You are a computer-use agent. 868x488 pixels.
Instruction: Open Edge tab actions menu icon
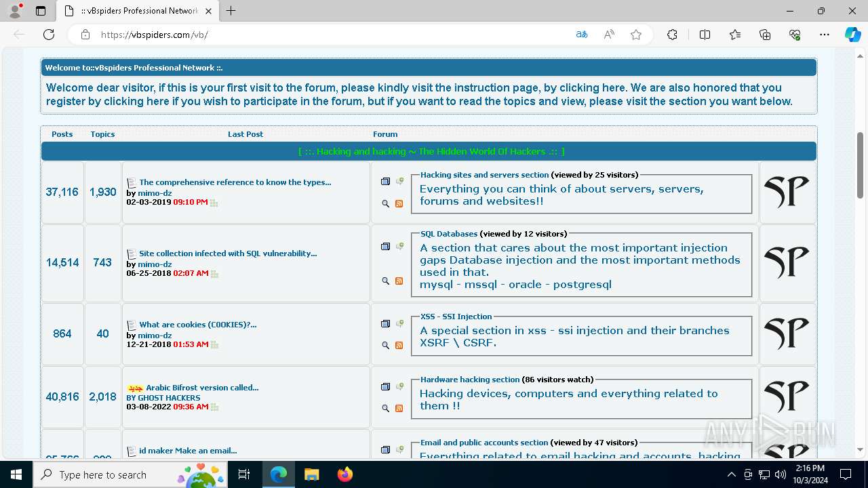coord(41,11)
